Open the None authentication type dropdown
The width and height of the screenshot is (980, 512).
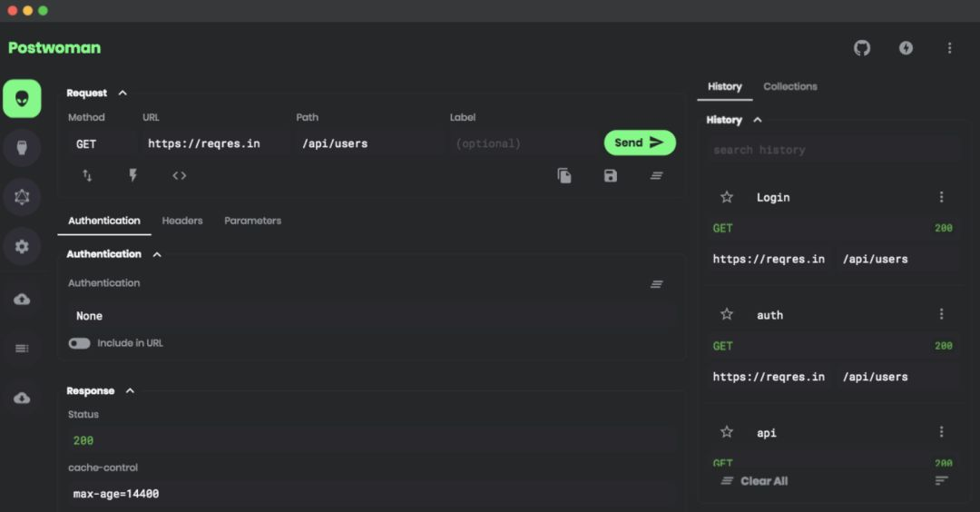[372, 316]
